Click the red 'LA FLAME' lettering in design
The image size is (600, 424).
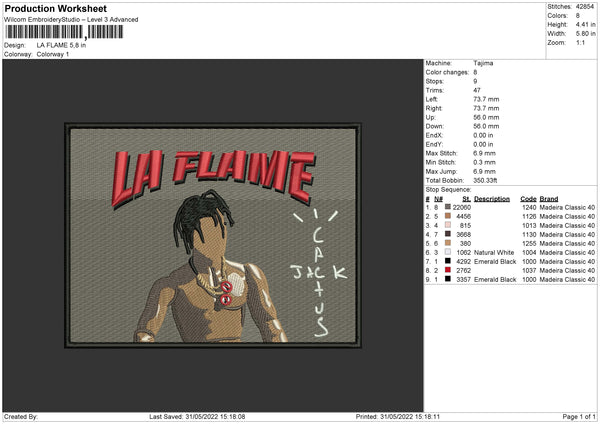pos(213,177)
